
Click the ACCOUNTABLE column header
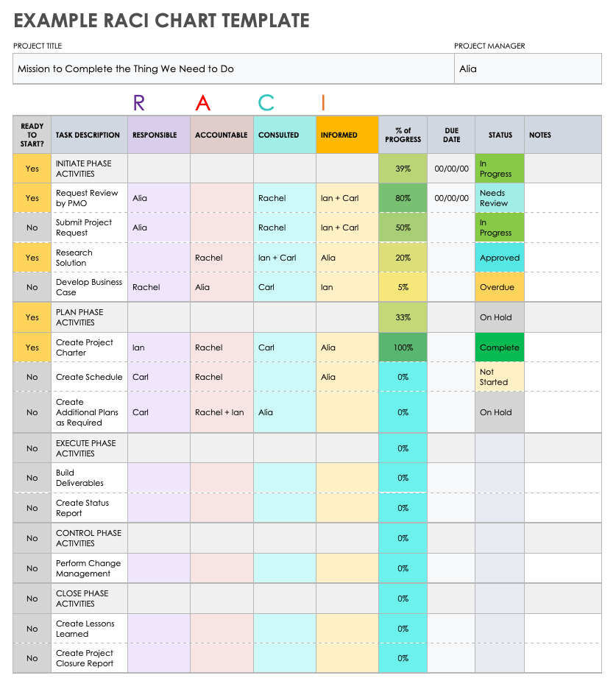click(222, 135)
